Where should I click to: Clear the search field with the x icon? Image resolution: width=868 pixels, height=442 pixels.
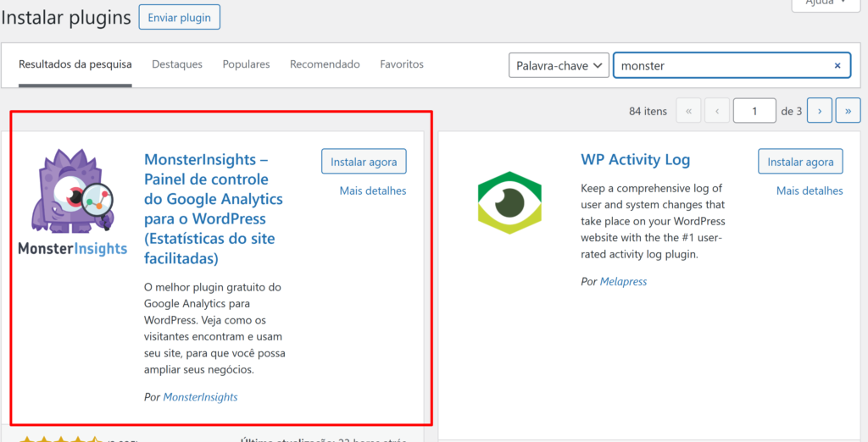tap(837, 65)
